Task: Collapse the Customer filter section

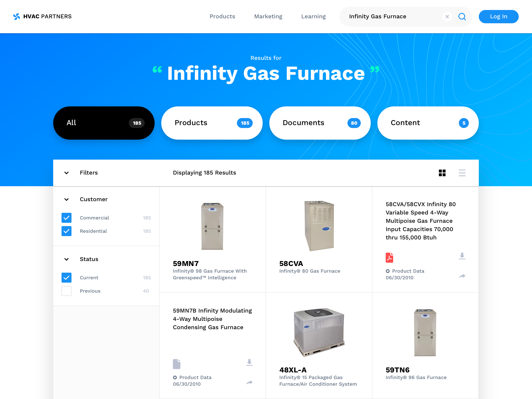Action: 67,199
